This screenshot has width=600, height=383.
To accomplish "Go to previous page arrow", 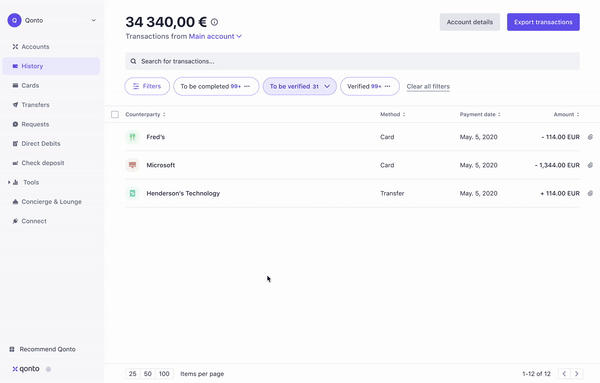I will pos(564,374).
